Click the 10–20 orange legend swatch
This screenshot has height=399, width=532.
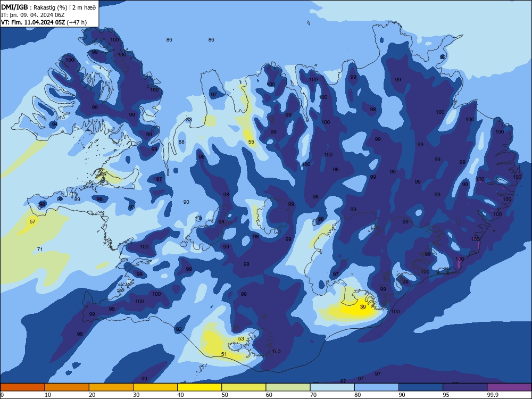[67, 387]
